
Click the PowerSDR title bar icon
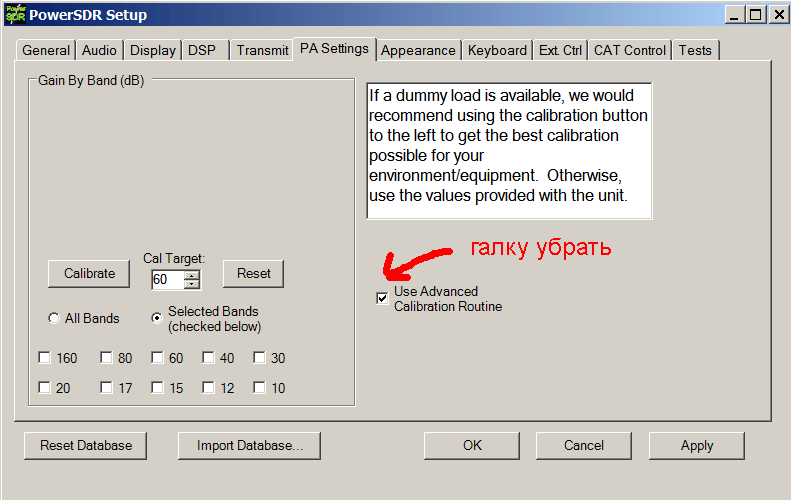pyautogui.click(x=13, y=14)
